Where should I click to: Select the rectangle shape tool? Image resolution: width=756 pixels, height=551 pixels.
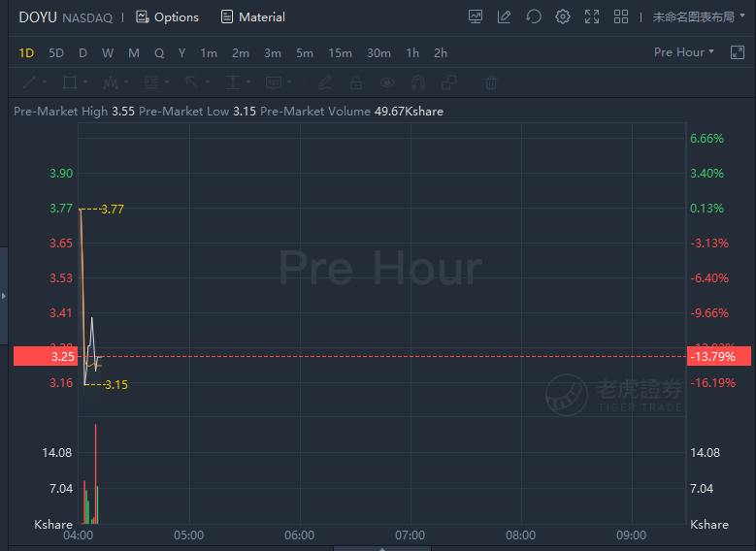tap(70, 82)
